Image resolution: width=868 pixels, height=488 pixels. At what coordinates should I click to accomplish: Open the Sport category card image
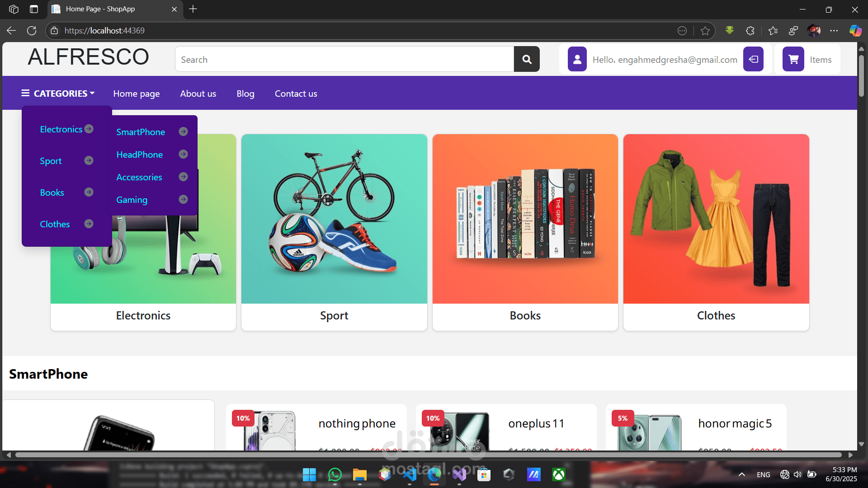tap(334, 219)
